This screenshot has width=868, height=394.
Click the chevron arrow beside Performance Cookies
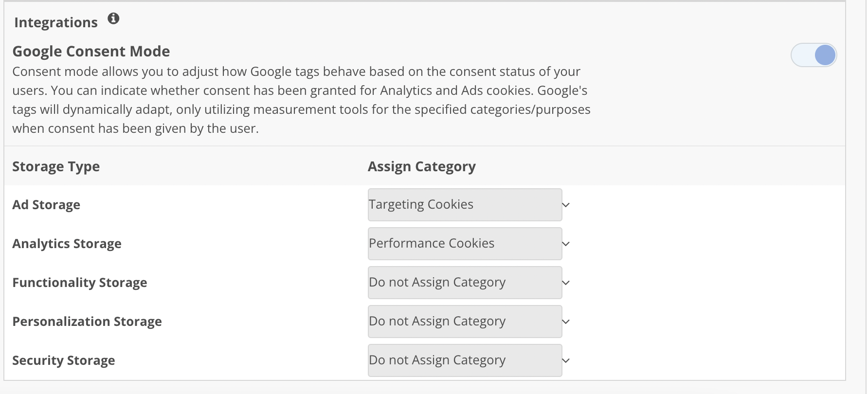pos(566,244)
